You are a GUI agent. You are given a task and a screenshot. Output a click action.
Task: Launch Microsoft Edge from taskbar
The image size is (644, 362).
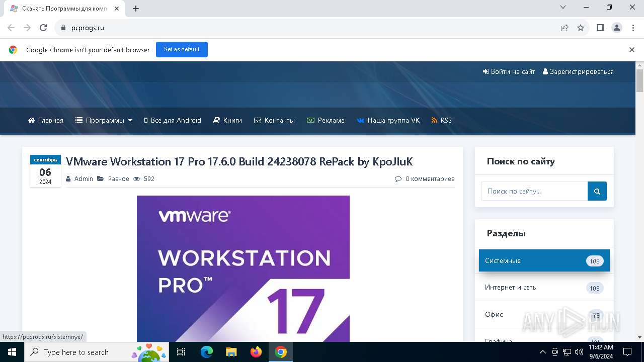207,352
